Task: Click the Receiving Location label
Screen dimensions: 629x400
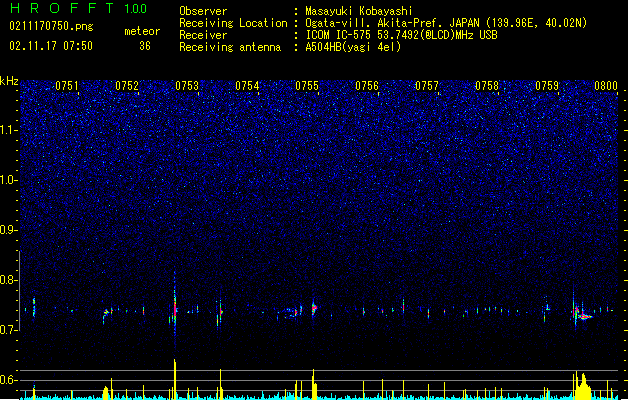Action: (x=233, y=23)
